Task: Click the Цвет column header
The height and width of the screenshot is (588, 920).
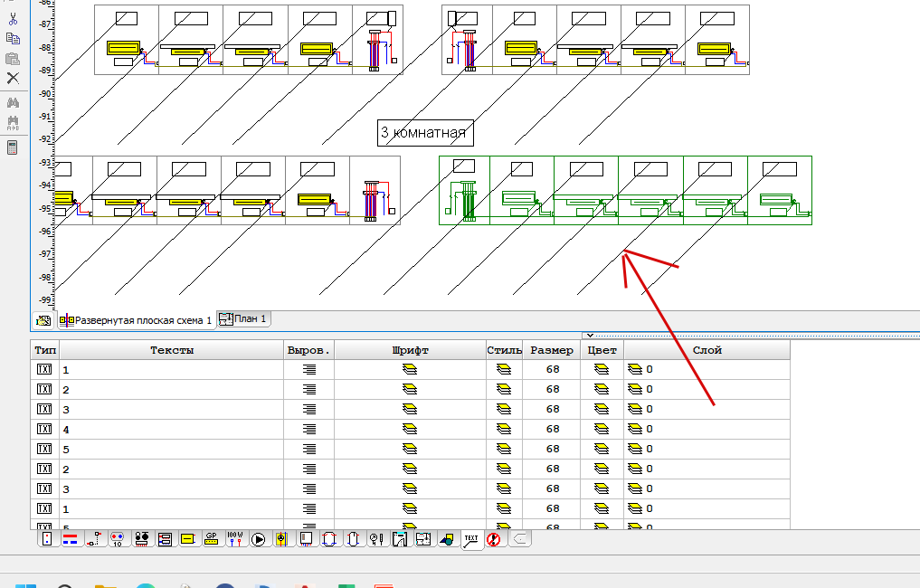Action: click(x=602, y=350)
